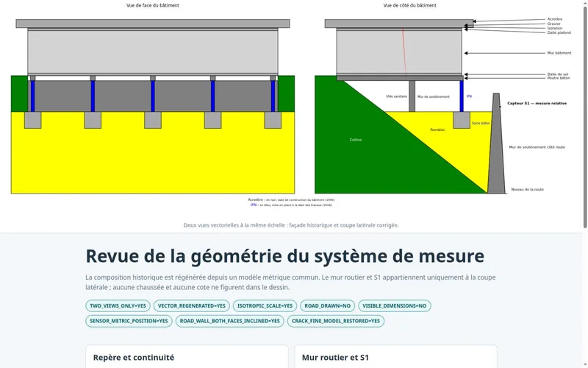Click the SENSOR_METRIC_POSITION=YES badge
This screenshot has height=368, width=588.
tap(129, 321)
